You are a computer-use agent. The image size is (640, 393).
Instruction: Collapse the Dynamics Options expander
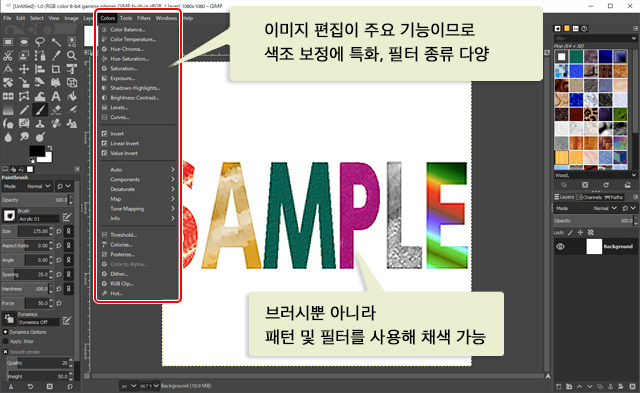click(x=5, y=332)
